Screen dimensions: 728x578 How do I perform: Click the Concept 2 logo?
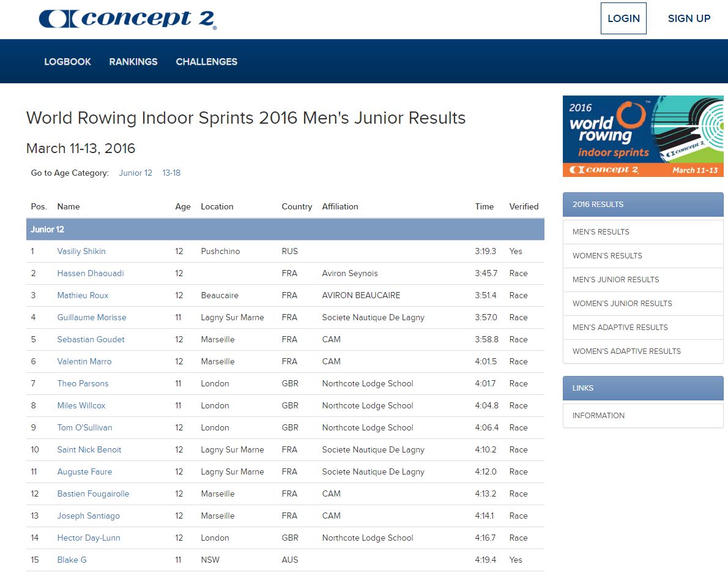(x=128, y=19)
